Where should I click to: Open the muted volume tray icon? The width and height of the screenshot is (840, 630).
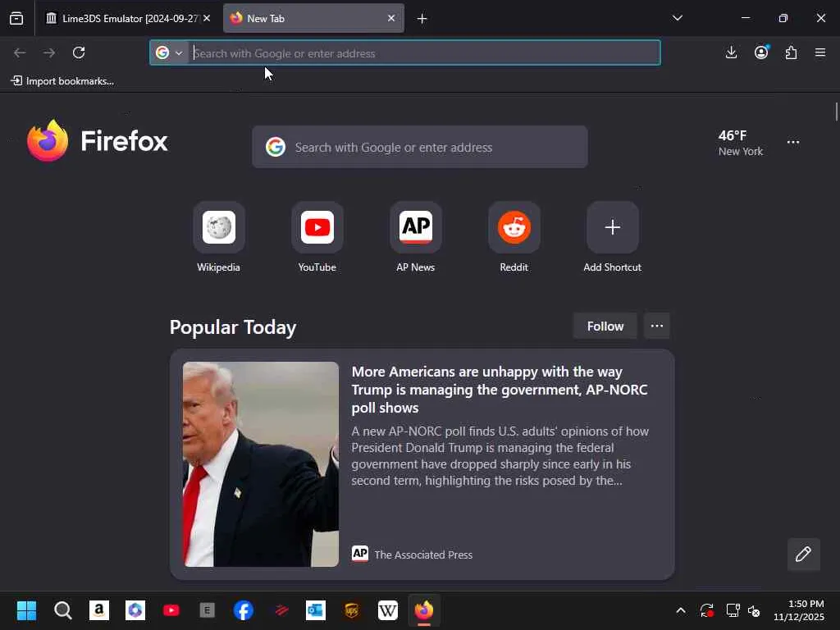tap(755, 610)
